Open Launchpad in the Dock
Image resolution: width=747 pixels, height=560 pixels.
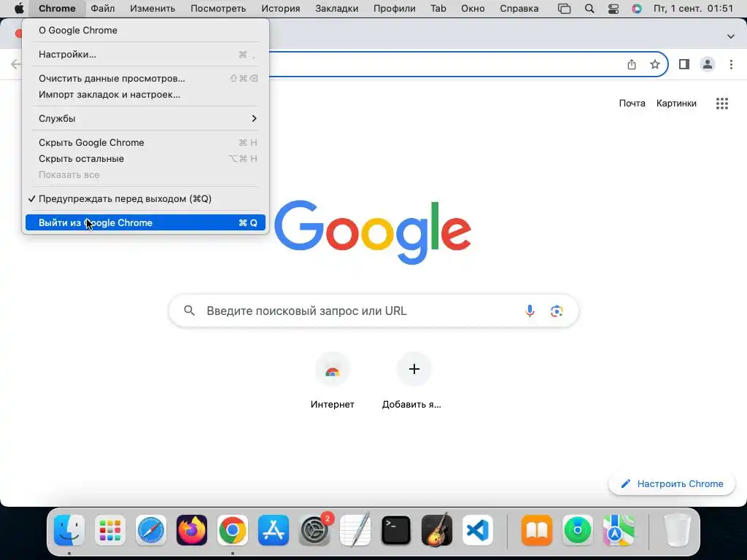(x=110, y=530)
